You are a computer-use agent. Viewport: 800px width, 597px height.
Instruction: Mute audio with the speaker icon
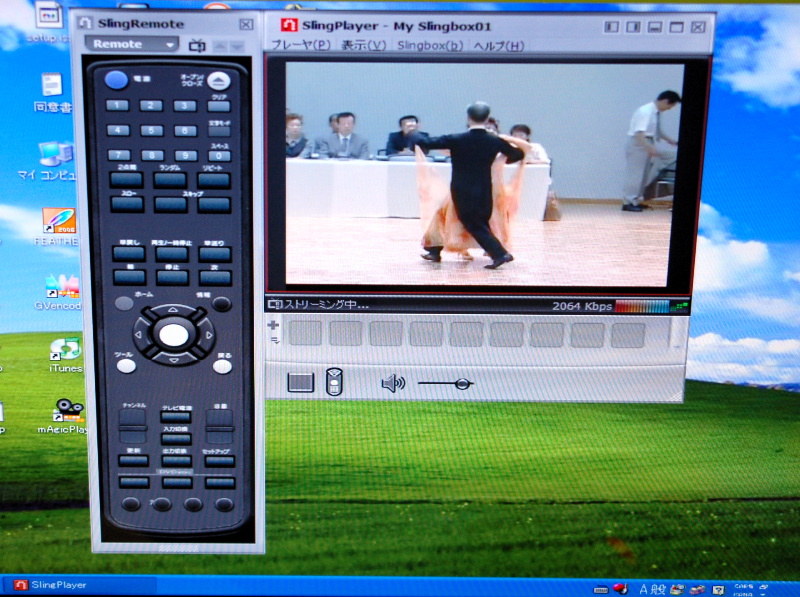click(x=393, y=383)
